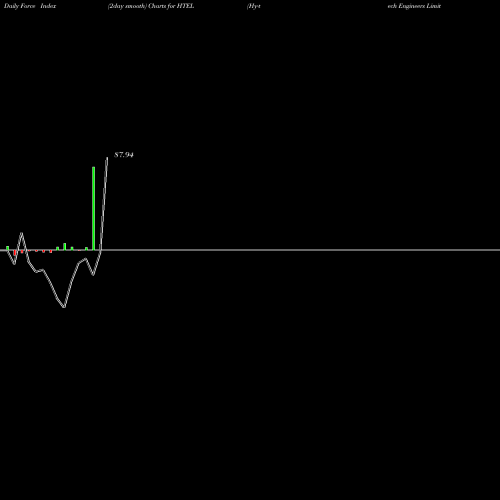Screen dimensions: 500x500
Task: Click the first dip of the line near left edge
Action: click(14, 264)
